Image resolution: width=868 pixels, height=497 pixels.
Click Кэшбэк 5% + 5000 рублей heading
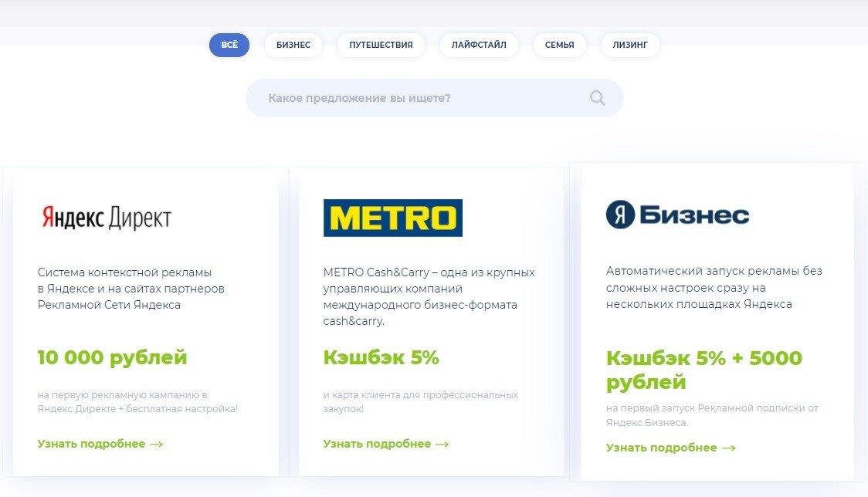coord(704,370)
